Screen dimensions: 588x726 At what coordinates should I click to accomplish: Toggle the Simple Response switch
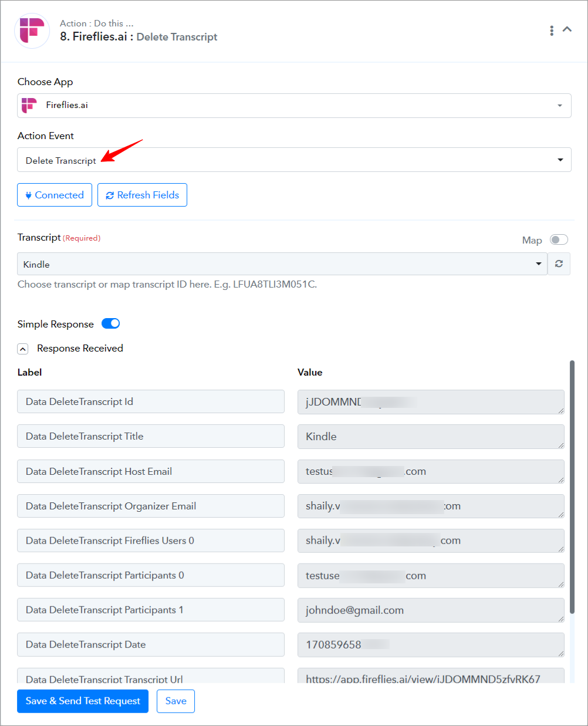(x=110, y=323)
